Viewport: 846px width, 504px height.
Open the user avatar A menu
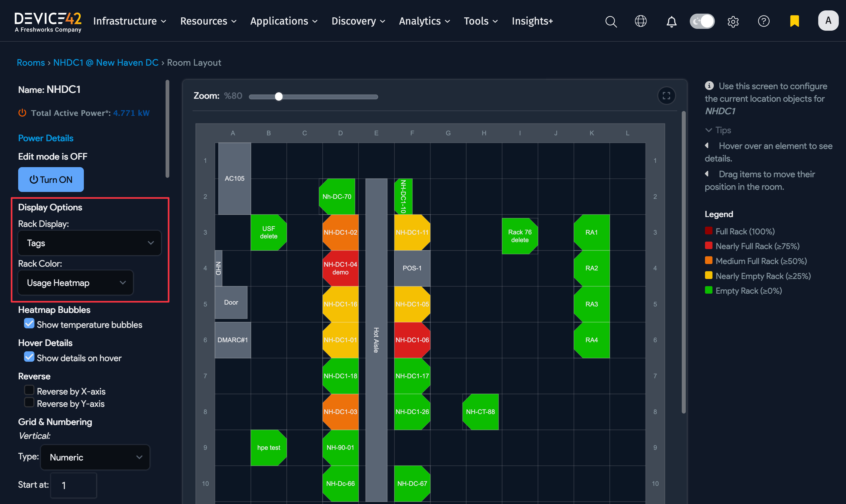(x=828, y=21)
